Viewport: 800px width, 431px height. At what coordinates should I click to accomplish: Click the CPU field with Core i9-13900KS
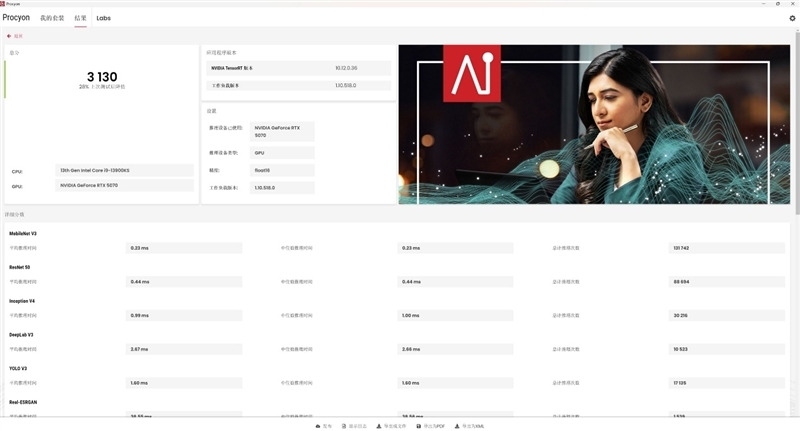point(124,170)
